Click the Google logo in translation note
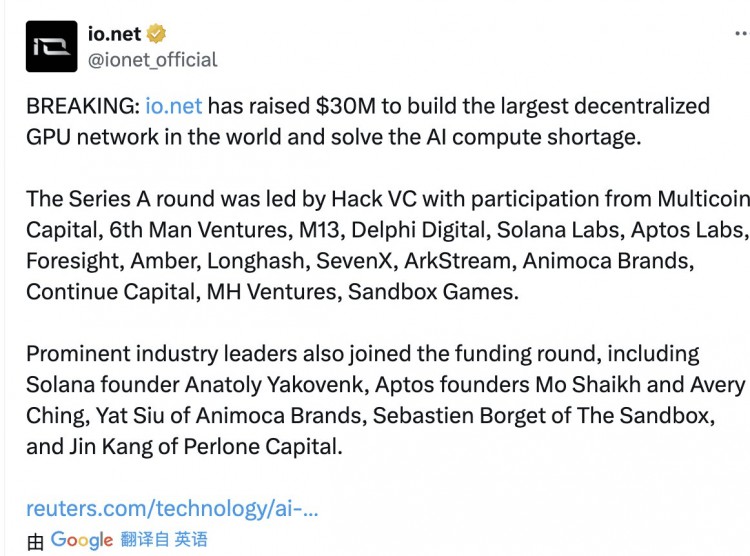This screenshot has width=750, height=556. tap(82, 540)
